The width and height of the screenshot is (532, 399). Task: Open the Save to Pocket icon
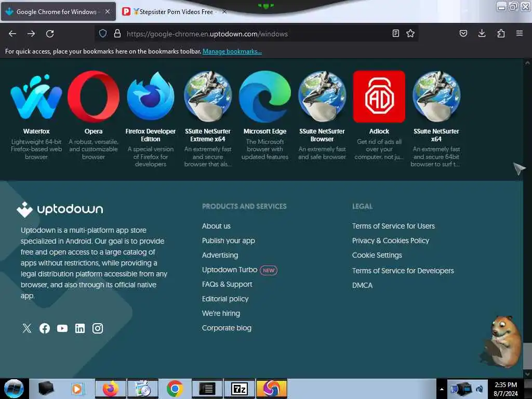(463, 33)
